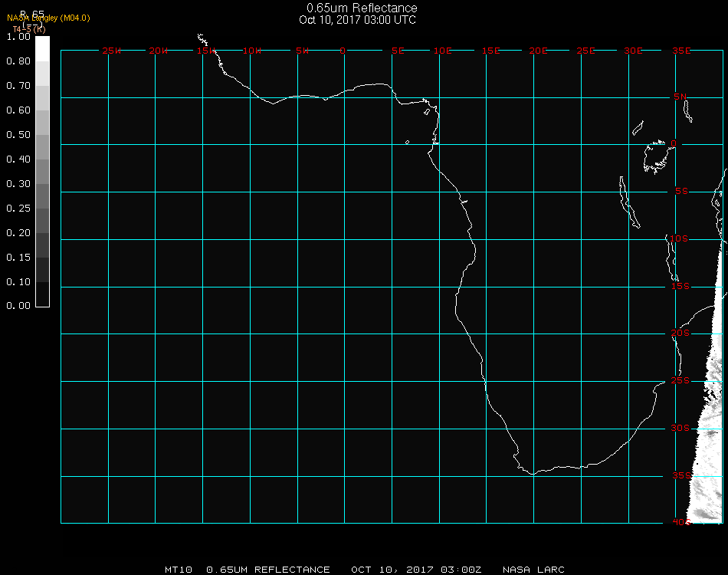Click the 0.80 scale value

pyautogui.click(x=18, y=61)
